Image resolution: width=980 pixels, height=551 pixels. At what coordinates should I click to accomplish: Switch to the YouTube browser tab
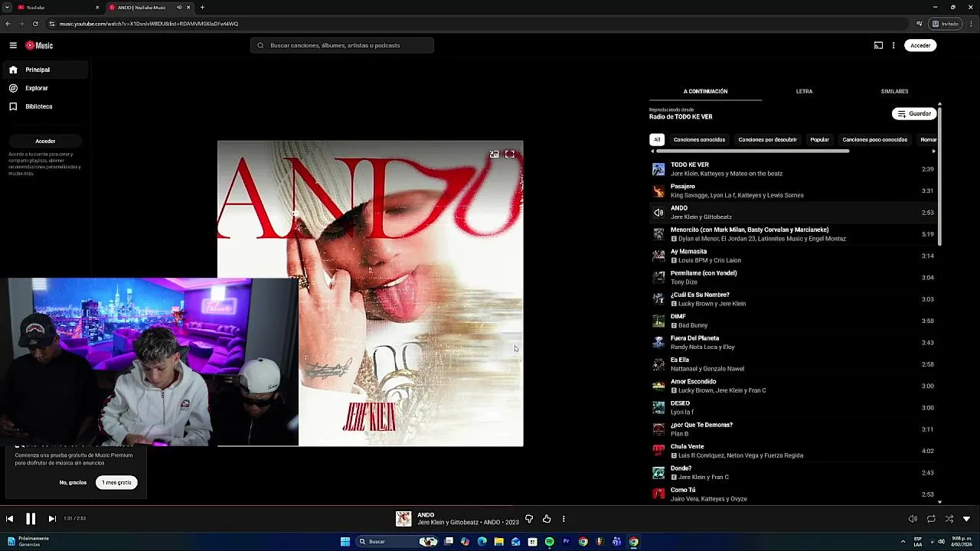click(59, 7)
